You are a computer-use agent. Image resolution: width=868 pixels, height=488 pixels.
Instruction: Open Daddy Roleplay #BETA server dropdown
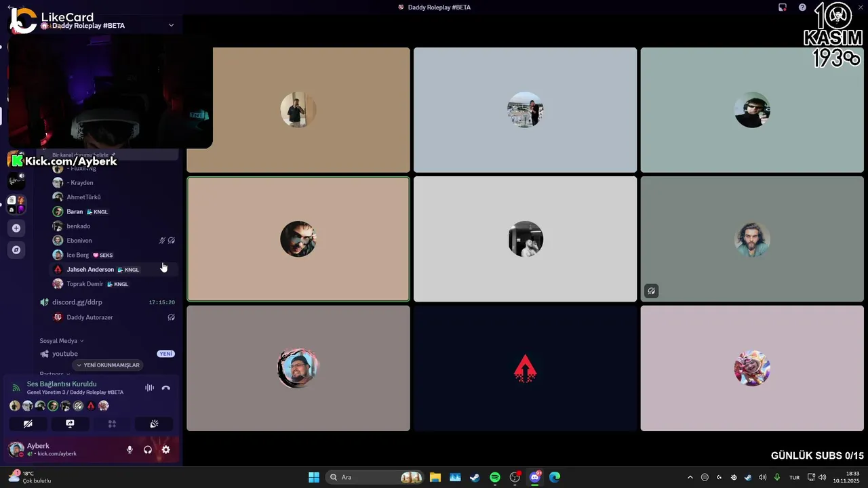click(x=171, y=25)
